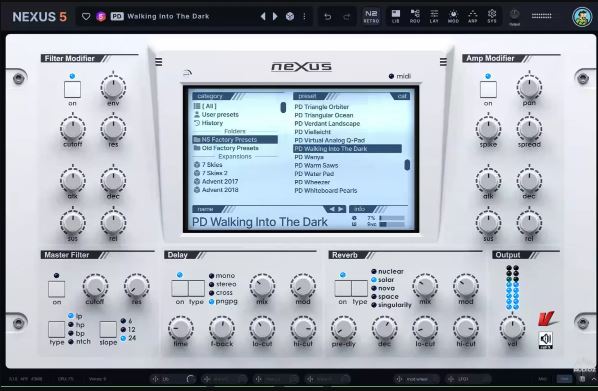Expand the bottom bar chevron arrow
598x391 pixels.
pyautogui.click(x=593, y=379)
